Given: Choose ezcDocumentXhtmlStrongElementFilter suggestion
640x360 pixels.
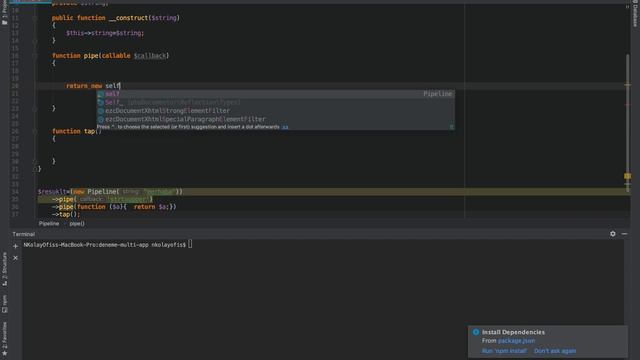Looking at the screenshot, I should point(276,111).
